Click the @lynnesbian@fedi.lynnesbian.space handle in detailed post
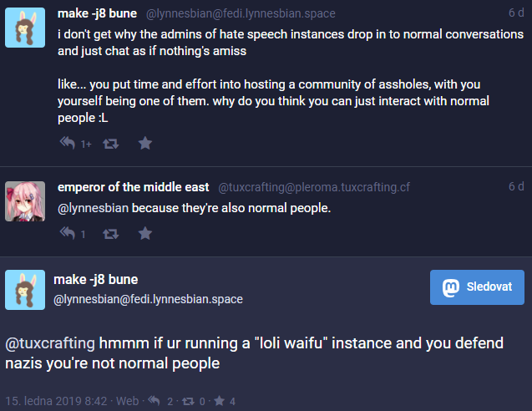532x411 pixels. click(149, 299)
